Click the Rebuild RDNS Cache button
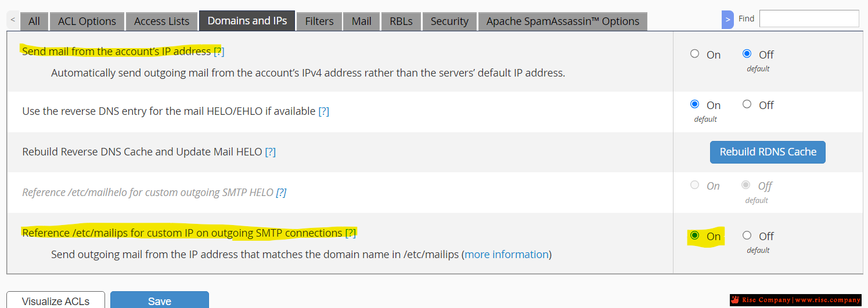The width and height of the screenshot is (868, 308). click(768, 152)
